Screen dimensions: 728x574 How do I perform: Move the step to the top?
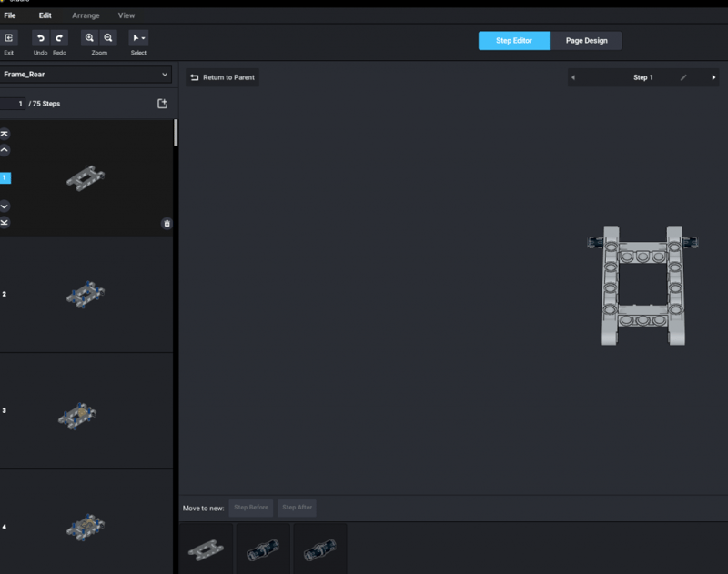click(5, 134)
